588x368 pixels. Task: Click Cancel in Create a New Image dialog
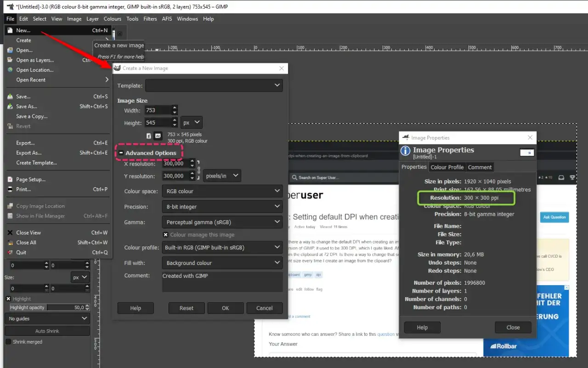(x=265, y=308)
